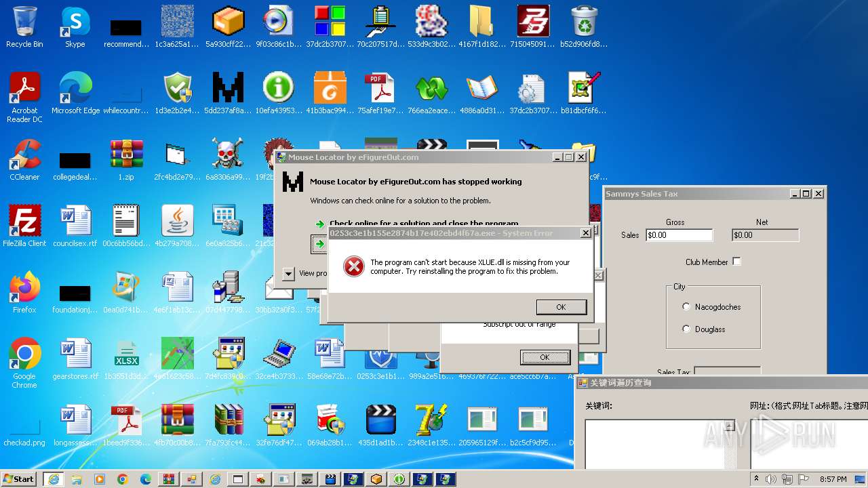The image size is (868, 488).
Task: Select the 6a8306a99 skull icon
Action: click(228, 160)
